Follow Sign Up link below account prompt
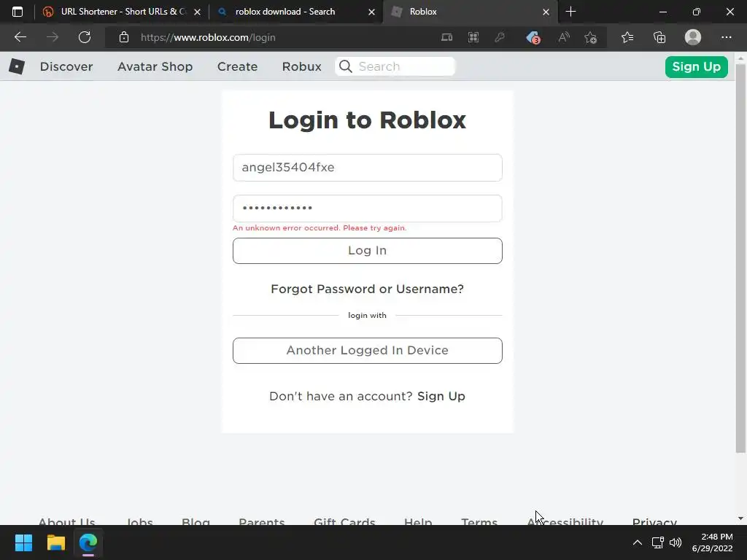The image size is (747, 560). click(x=441, y=396)
